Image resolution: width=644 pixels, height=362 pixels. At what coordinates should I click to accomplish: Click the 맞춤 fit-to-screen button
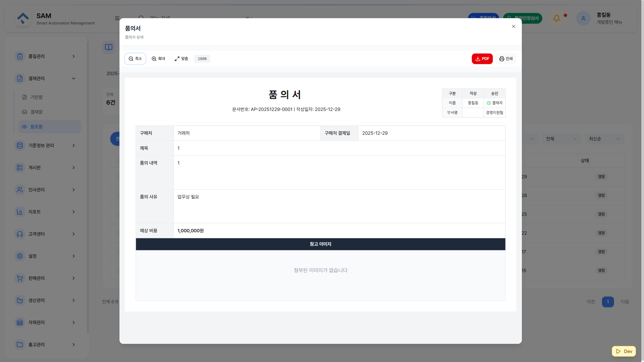coord(181,59)
